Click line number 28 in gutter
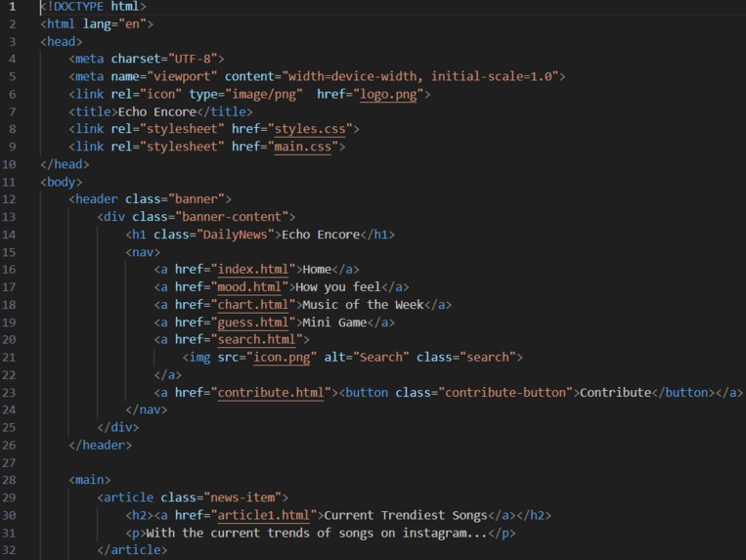The height and width of the screenshot is (560, 746). click(x=9, y=480)
